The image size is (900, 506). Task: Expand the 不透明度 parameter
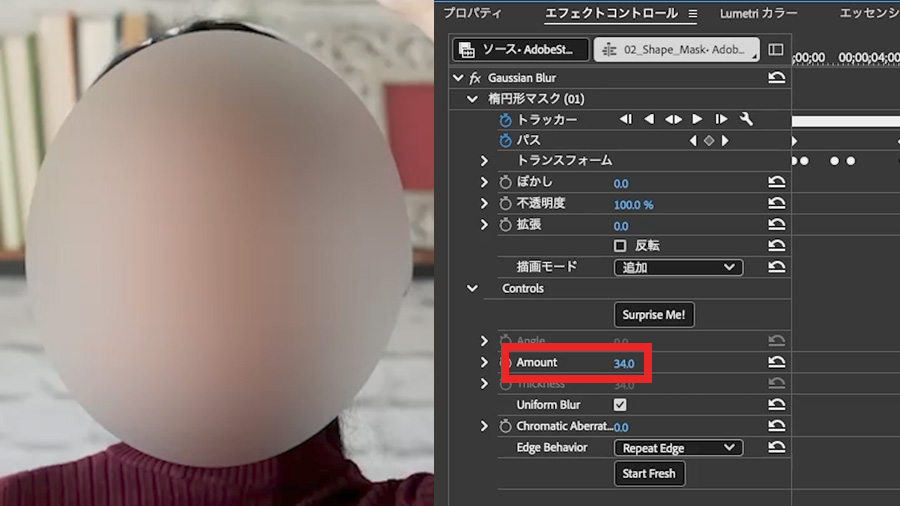click(x=484, y=204)
